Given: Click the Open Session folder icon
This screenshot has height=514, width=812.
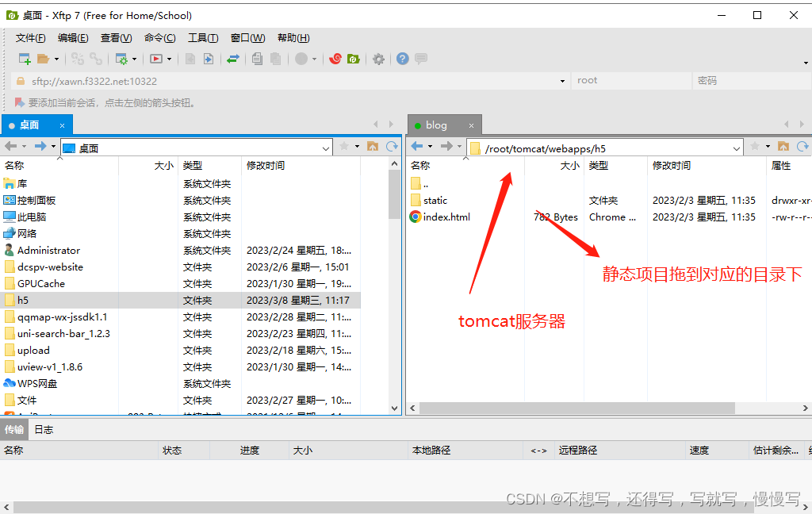Looking at the screenshot, I should pyautogui.click(x=44, y=59).
